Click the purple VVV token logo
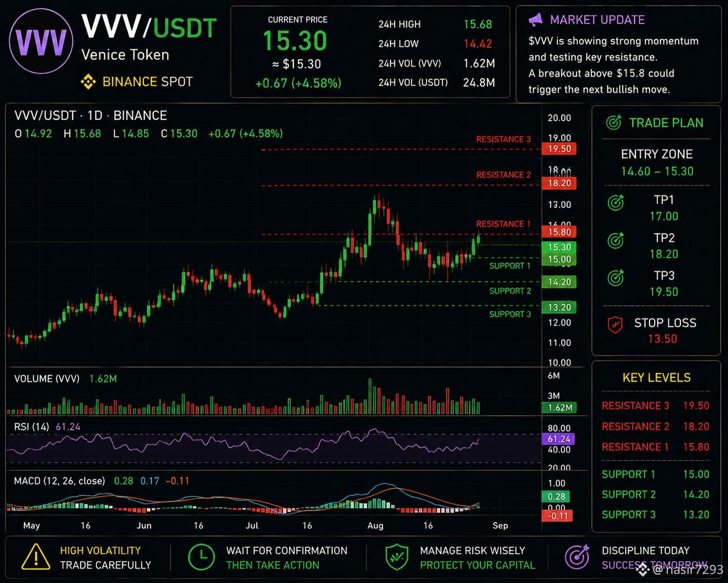The width and height of the screenshot is (728, 583). coord(41,42)
